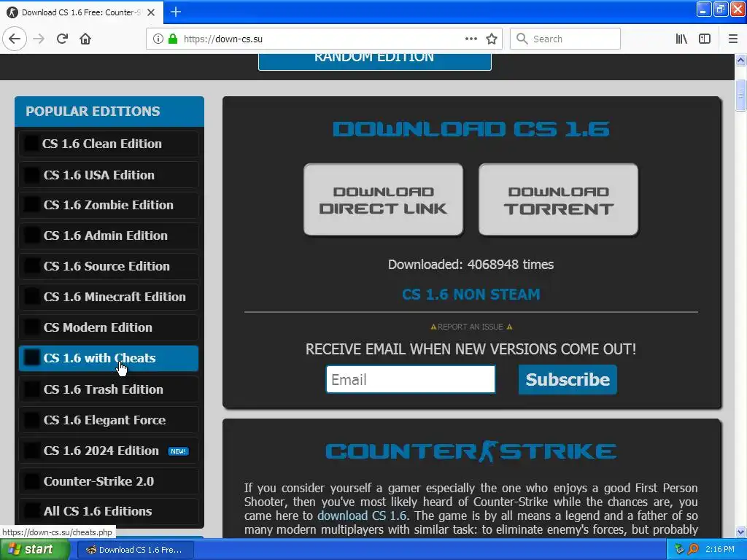Select the Download CS 1.6 Fre... taskbar button
This screenshot has height=560, width=747.
click(x=135, y=550)
